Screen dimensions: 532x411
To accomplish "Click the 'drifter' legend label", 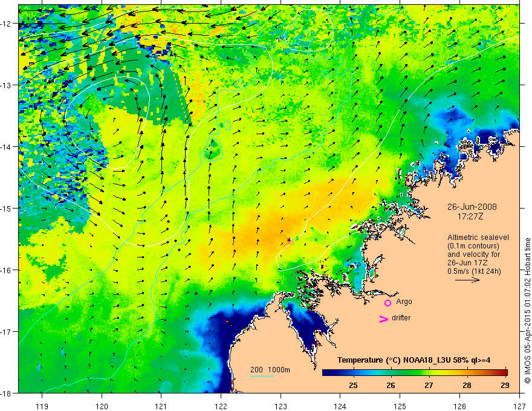I will 401,318.
